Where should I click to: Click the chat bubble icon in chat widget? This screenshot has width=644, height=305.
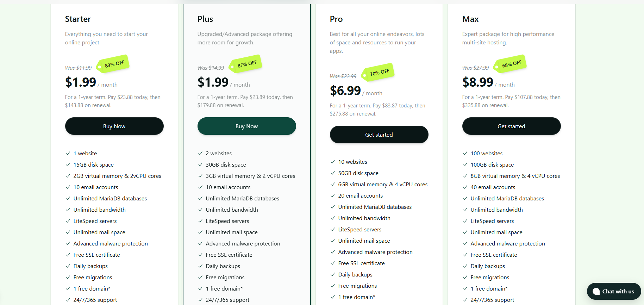(x=596, y=291)
